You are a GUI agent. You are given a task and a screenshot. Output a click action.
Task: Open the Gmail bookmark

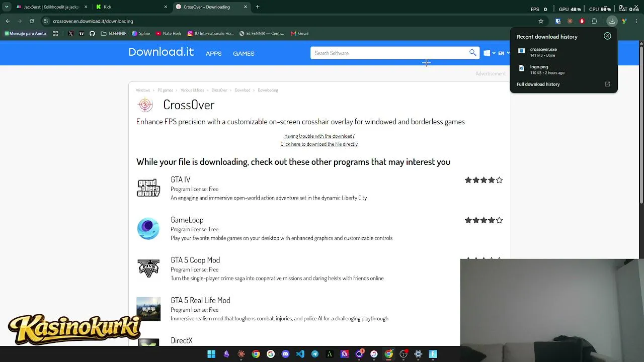coord(299,34)
